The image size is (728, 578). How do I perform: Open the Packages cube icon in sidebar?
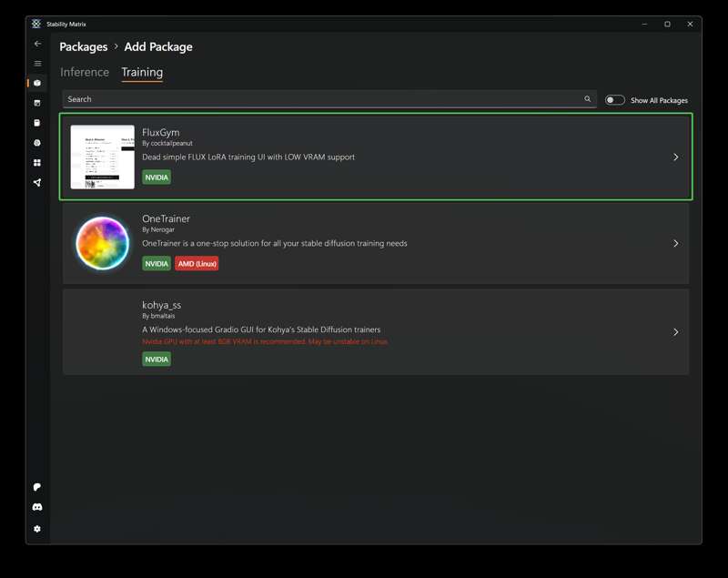[37, 83]
